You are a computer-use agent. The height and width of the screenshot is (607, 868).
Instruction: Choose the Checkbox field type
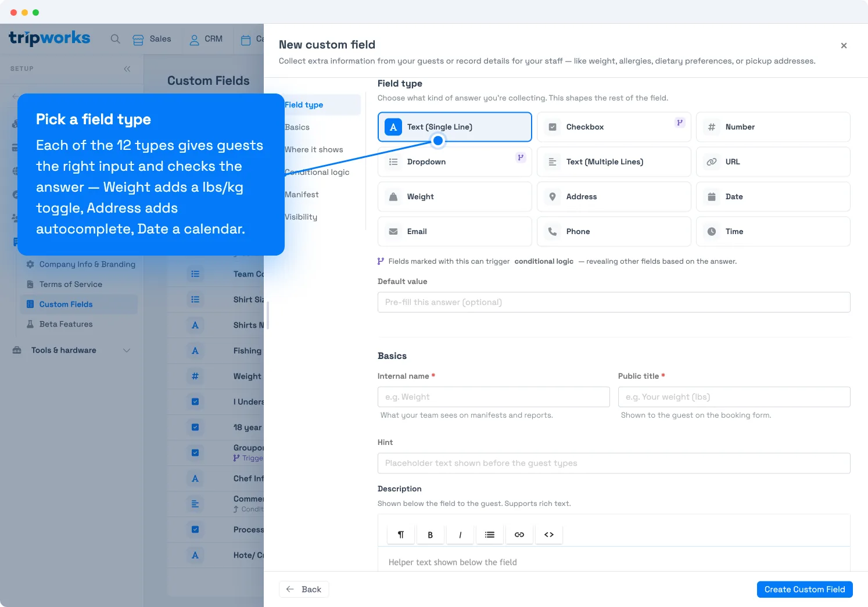pyautogui.click(x=614, y=127)
